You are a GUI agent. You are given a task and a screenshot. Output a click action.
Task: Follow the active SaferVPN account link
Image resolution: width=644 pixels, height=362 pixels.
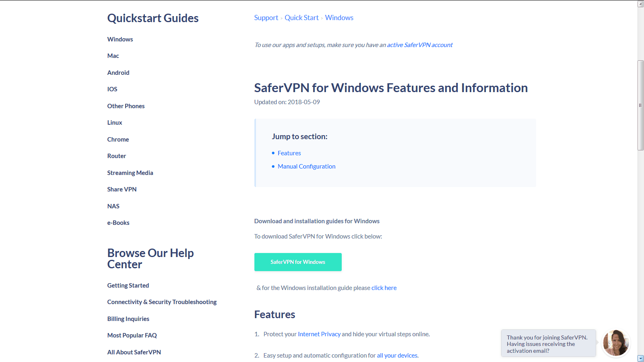420,45
